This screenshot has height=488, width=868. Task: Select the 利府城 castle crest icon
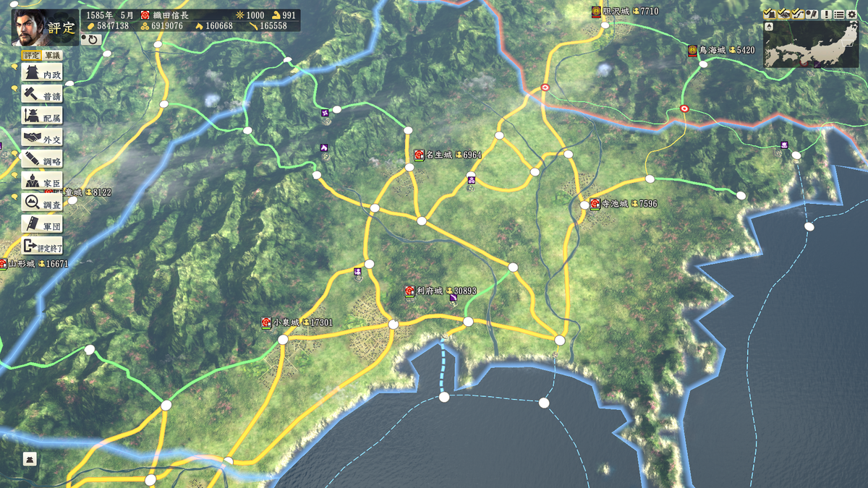409,291
